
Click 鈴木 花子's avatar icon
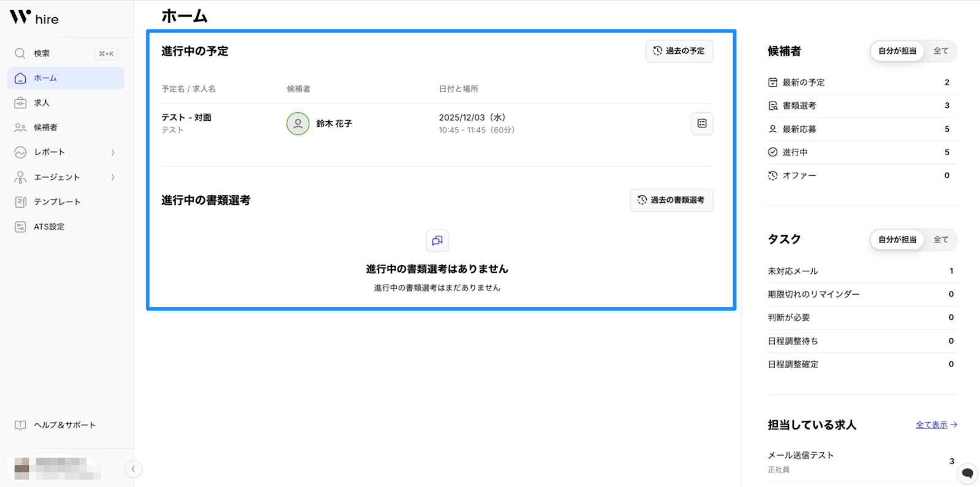pyautogui.click(x=298, y=123)
